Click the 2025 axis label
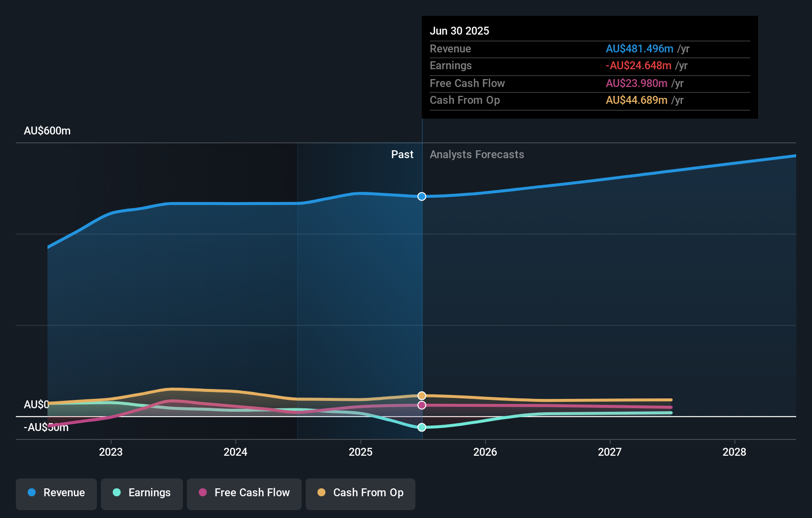 click(x=361, y=451)
